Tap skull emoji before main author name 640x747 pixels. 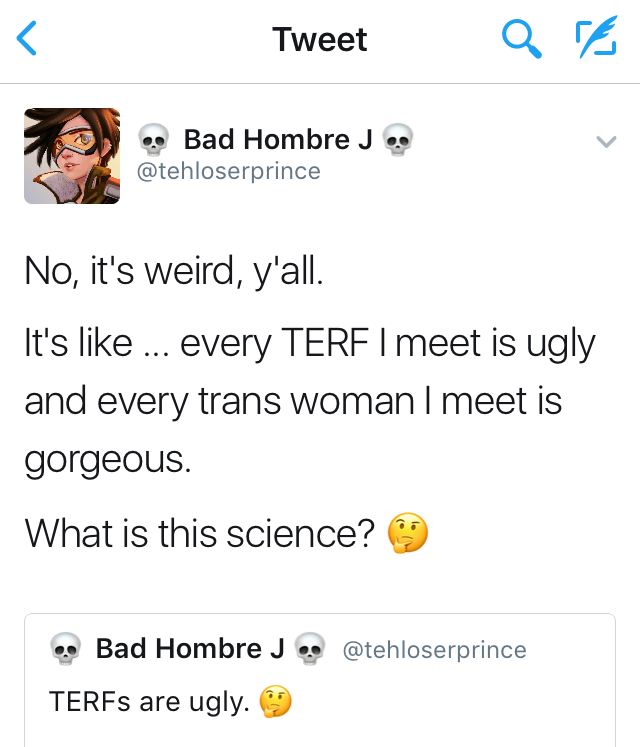(x=153, y=140)
